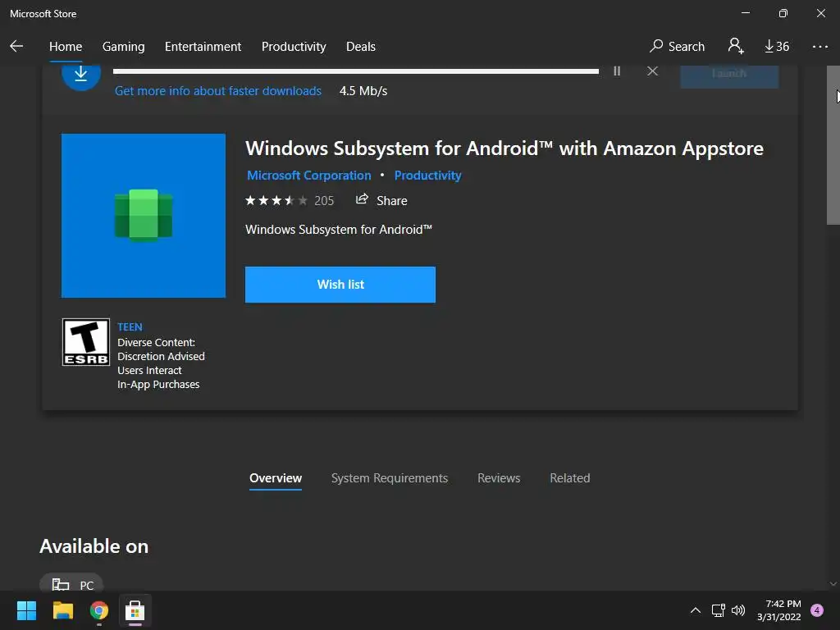The height and width of the screenshot is (630, 840).
Task: Open the Productivity category link
Action: (427, 176)
